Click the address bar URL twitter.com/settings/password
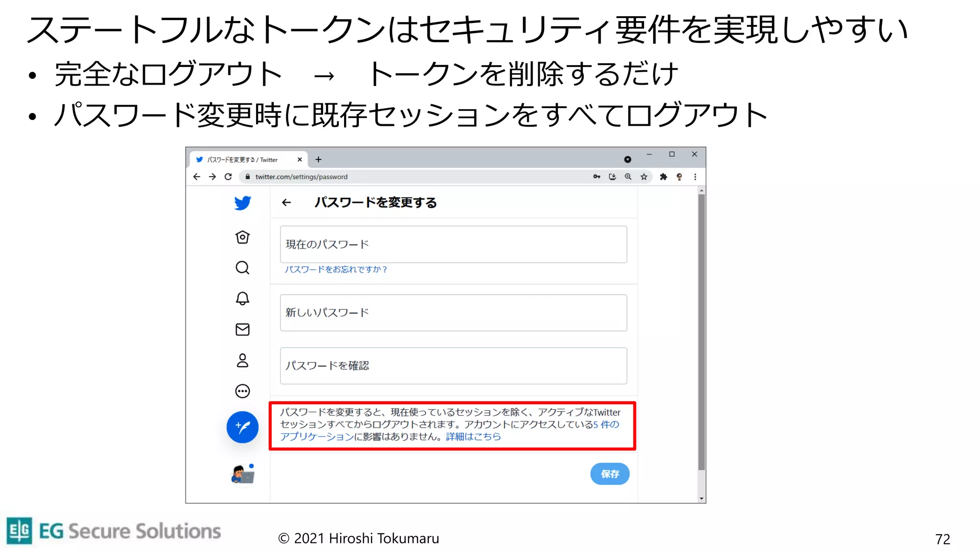 tap(301, 176)
